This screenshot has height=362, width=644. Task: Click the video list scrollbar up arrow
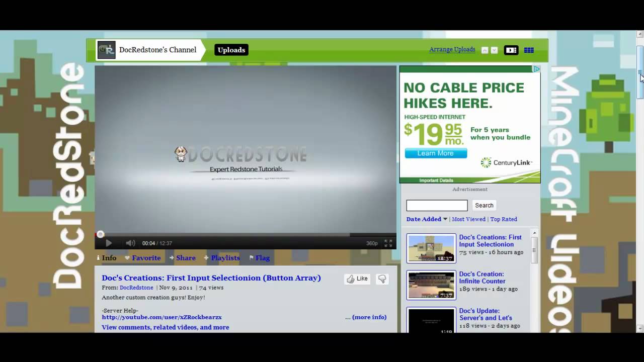pyautogui.click(x=534, y=233)
